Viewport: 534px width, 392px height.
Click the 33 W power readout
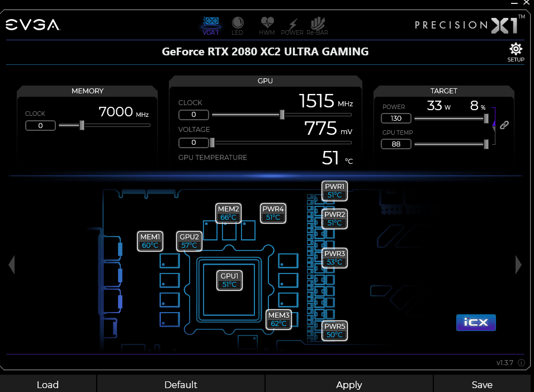438,106
